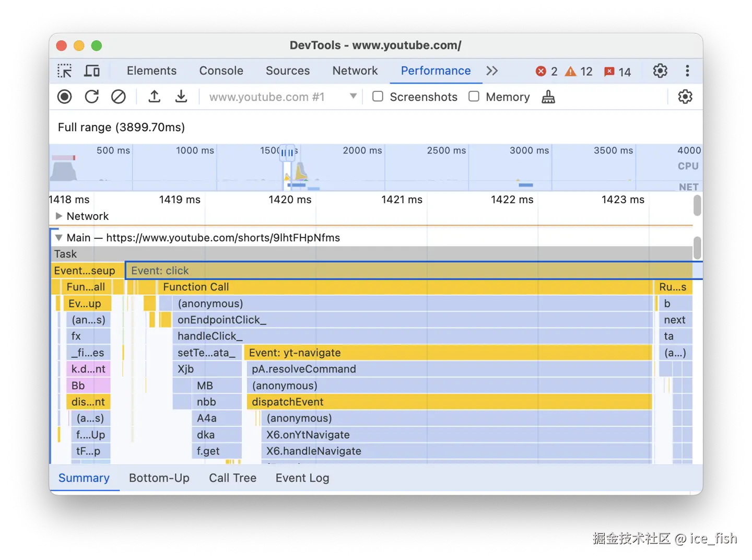Click the load profile upload icon
The image size is (752, 560).
click(154, 97)
